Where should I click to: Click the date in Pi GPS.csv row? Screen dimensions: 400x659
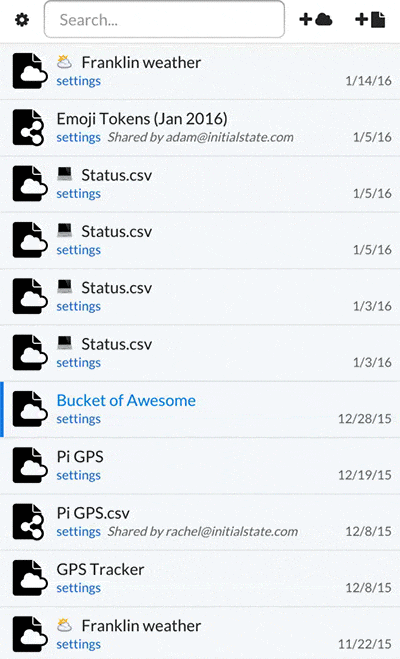coord(368,531)
